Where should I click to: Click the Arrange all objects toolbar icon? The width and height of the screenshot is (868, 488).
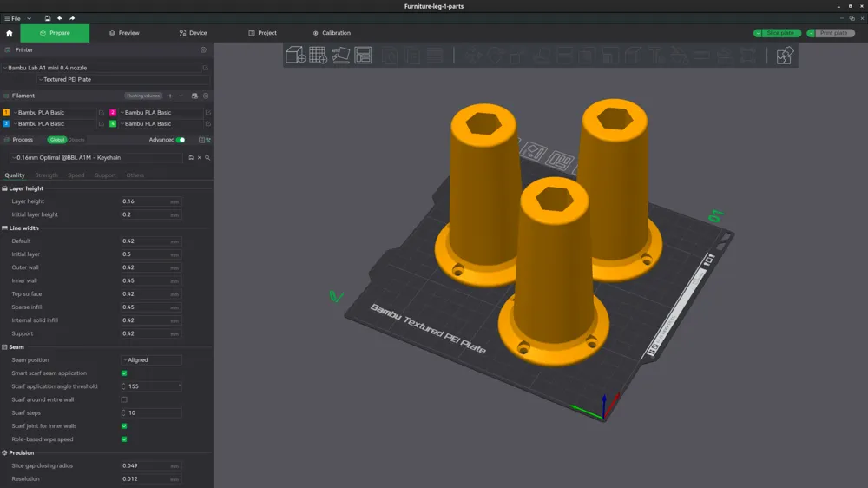[363, 56]
